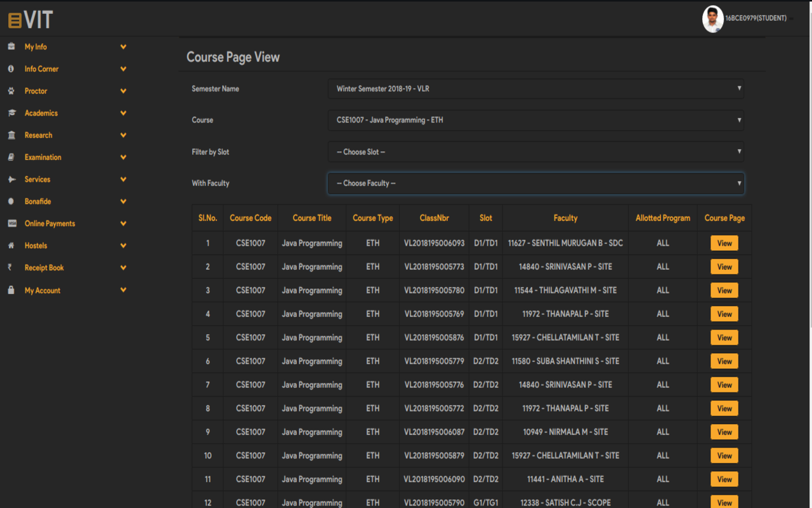Image resolution: width=812 pixels, height=508 pixels.
Task: Click the Academics graduation cap icon
Action: (11, 113)
